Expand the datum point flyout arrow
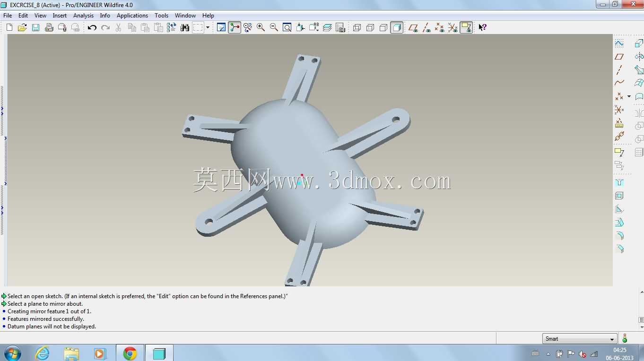 click(x=629, y=96)
